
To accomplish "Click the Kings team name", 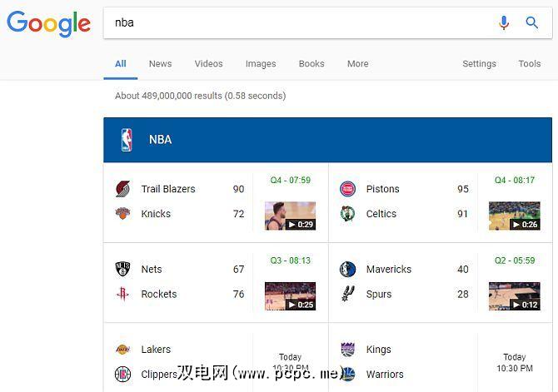I will (378, 350).
